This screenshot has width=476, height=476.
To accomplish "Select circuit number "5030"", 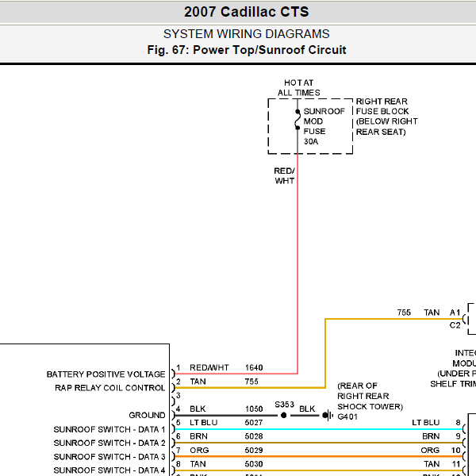I will click(254, 464).
